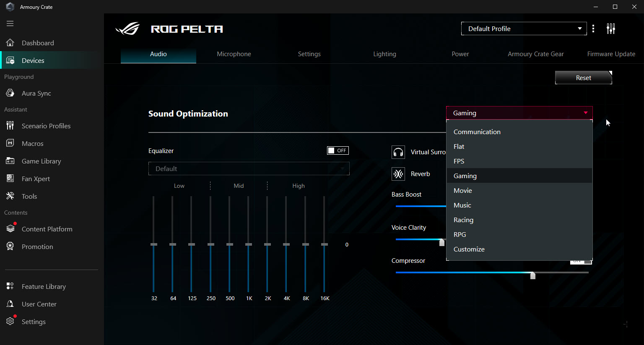Viewport: 644px width, 345px height.
Task: Open Content Platform from the sidebar
Action: click(x=52, y=229)
